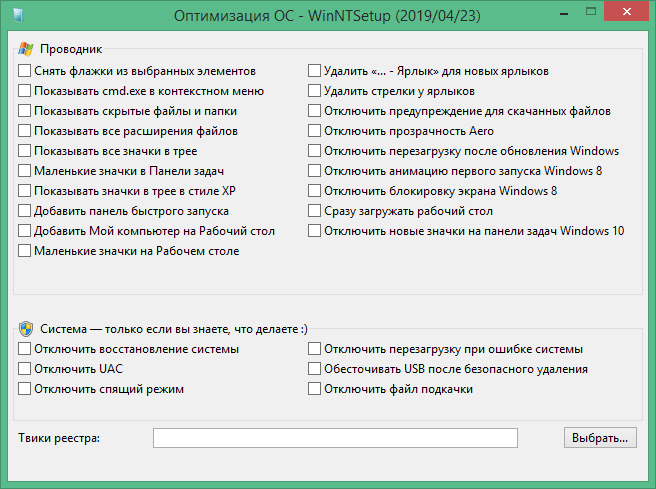This screenshot has height=489, width=656.
Task: Click the shield icon beside Система
Action: point(26,329)
